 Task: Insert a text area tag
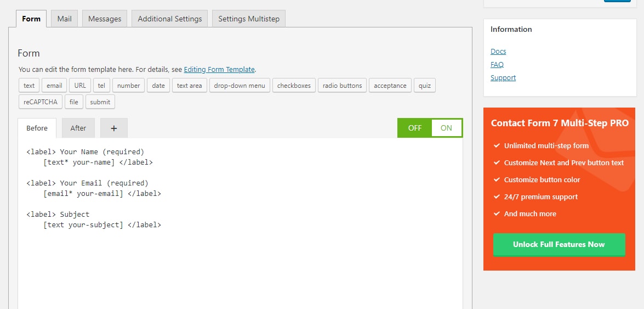pos(189,86)
